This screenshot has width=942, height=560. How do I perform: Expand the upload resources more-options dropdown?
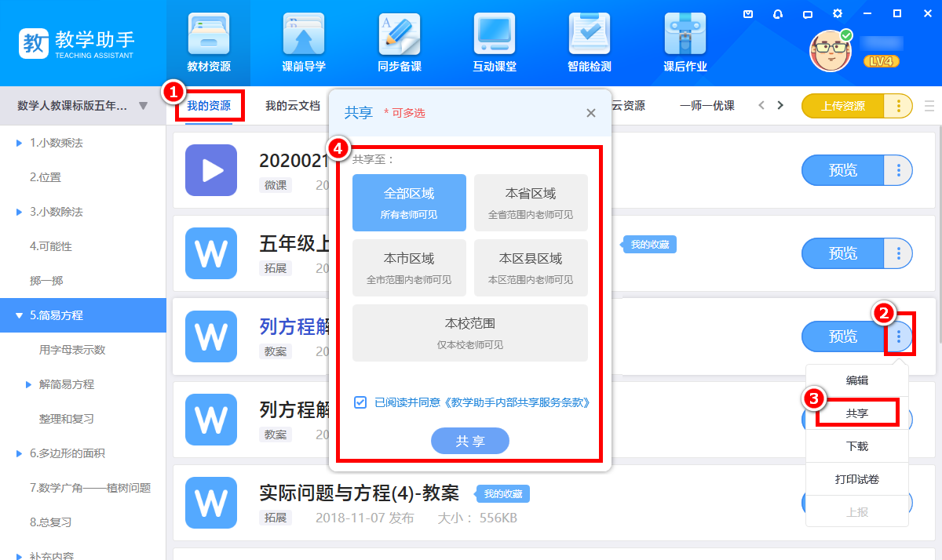(899, 106)
